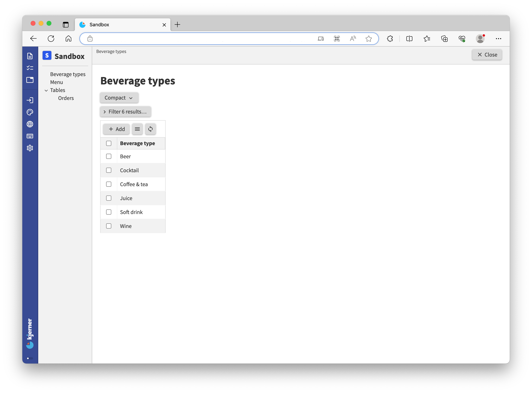Toggle checkbox next to Wine row
Image resolution: width=532 pixels, height=393 pixels.
point(109,226)
